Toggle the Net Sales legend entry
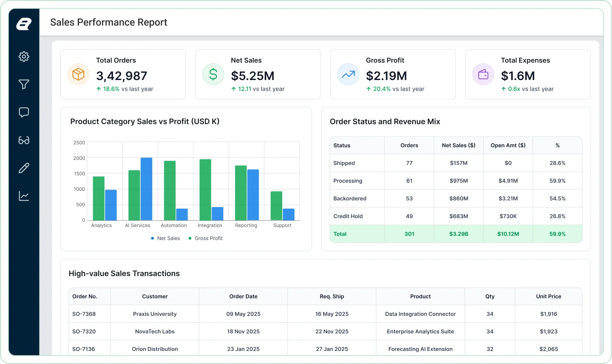This screenshot has width=612, height=364. point(165,238)
